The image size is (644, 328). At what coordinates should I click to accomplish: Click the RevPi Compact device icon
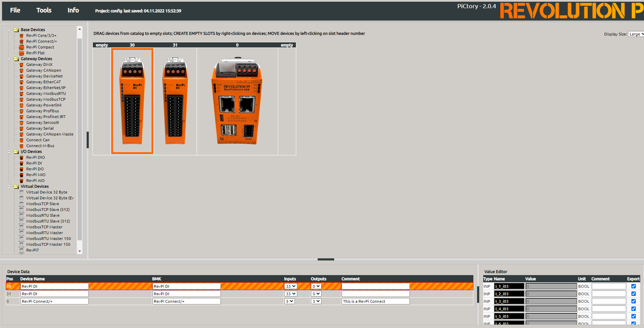(22, 47)
